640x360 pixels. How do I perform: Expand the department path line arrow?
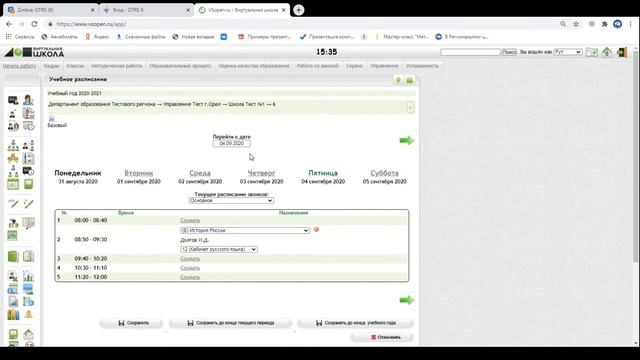[410, 107]
